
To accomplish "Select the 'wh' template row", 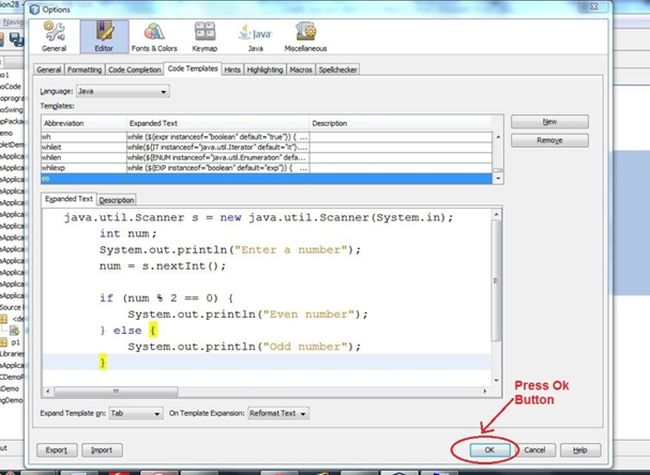I will point(267,137).
